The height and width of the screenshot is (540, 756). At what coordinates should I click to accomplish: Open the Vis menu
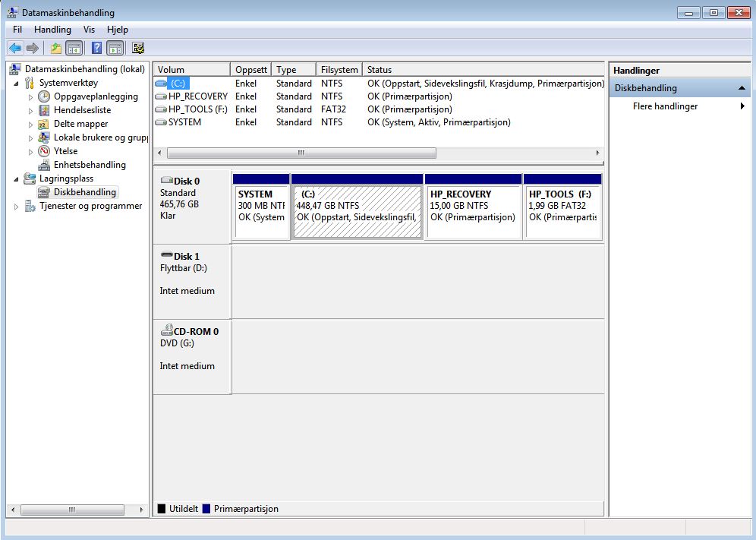(x=89, y=30)
